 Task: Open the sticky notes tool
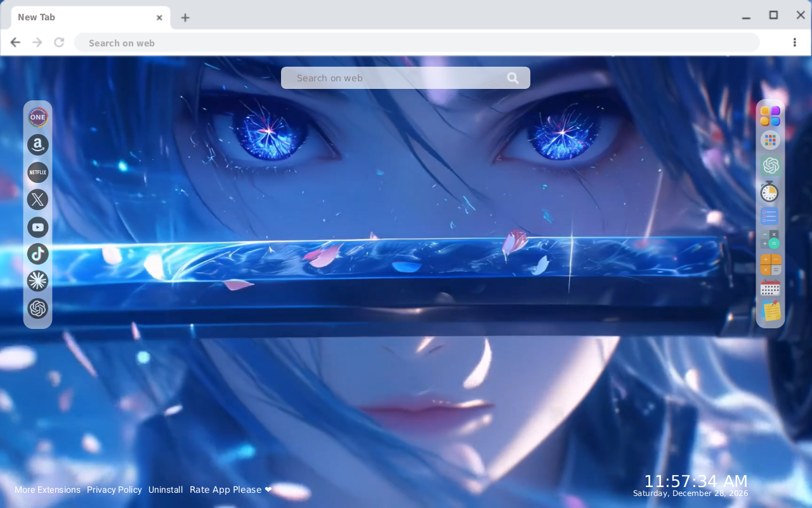pyautogui.click(x=771, y=311)
